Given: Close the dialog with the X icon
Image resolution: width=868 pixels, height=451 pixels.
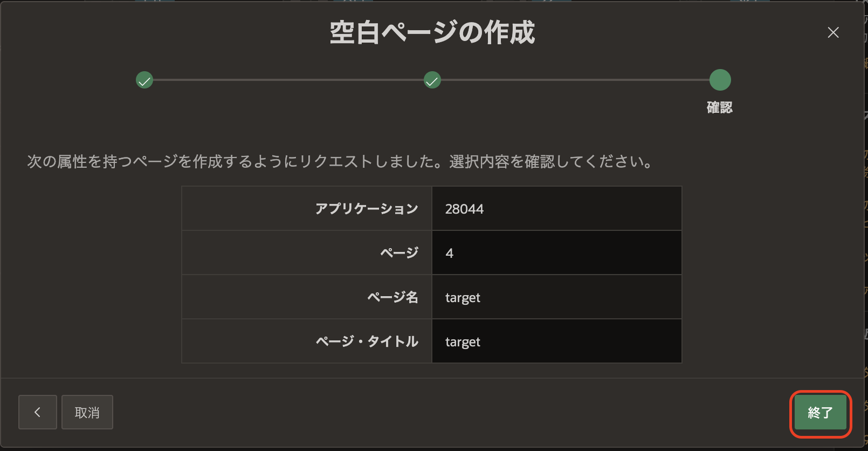Looking at the screenshot, I should pyautogui.click(x=833, y=32).
